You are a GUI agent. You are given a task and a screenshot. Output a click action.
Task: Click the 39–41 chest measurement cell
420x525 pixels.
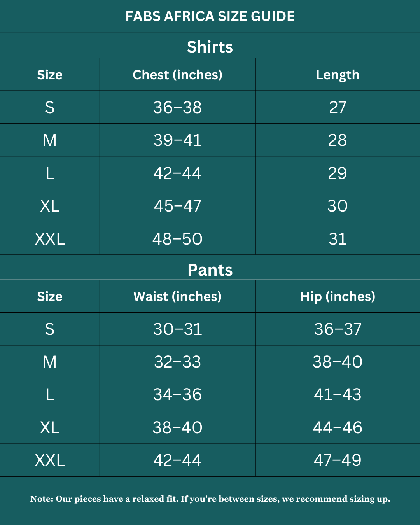tap(177, 140)
